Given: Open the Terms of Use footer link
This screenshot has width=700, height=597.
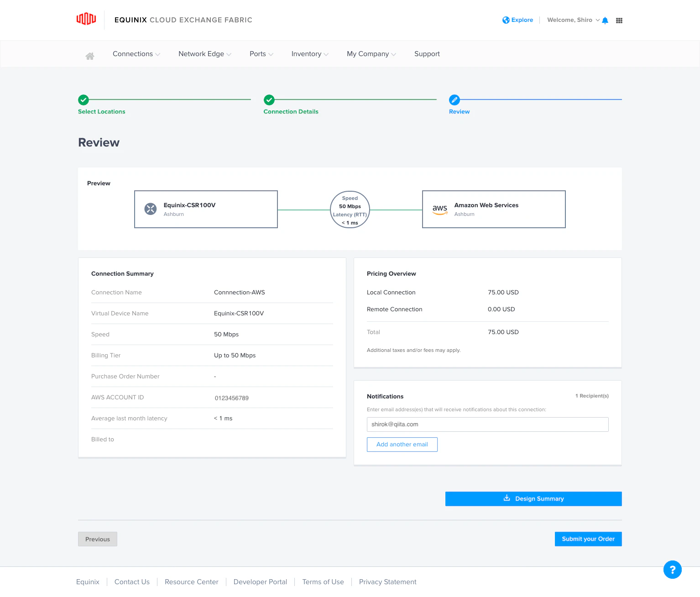Looking at the screenshot, I should (323, 582).
